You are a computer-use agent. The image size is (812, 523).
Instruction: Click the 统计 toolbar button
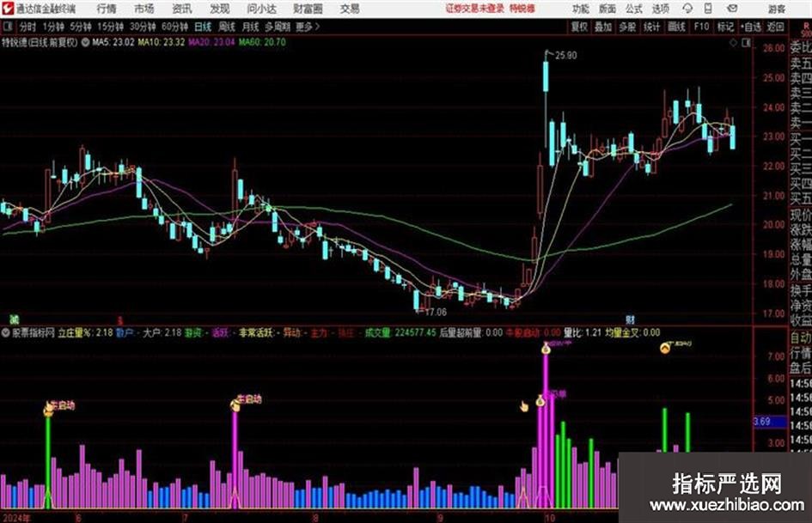(651, 27)
